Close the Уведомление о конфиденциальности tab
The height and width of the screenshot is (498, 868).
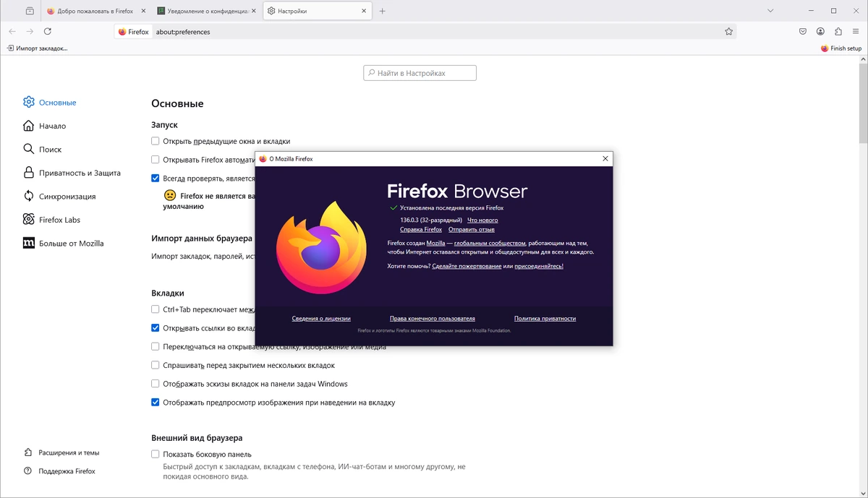(253, 12)
